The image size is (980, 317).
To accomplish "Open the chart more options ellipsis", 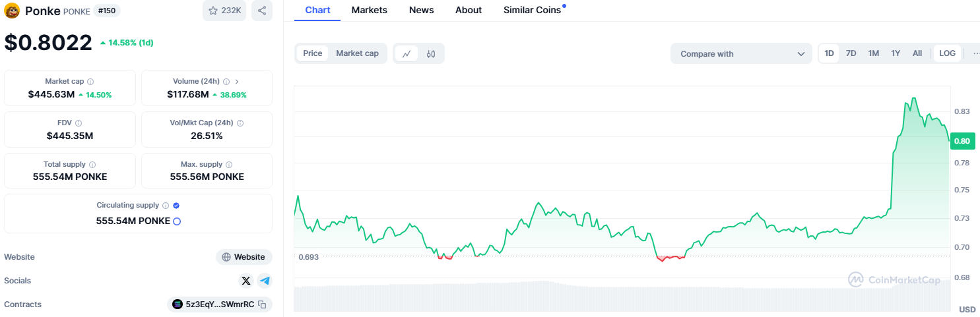I will tap(976, 54).
